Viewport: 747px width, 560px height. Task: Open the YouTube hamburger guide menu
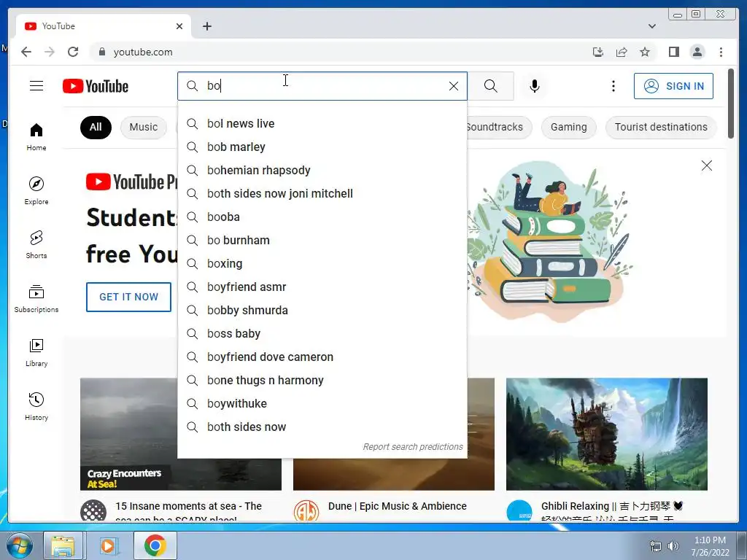click(36, 86)
